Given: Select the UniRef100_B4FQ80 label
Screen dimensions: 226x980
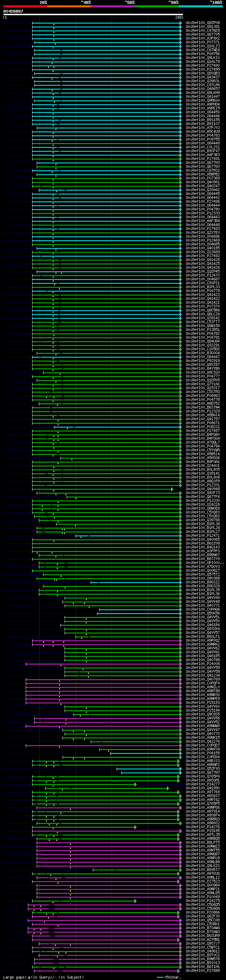Looking at the screenshot, I should click(202, 434).
